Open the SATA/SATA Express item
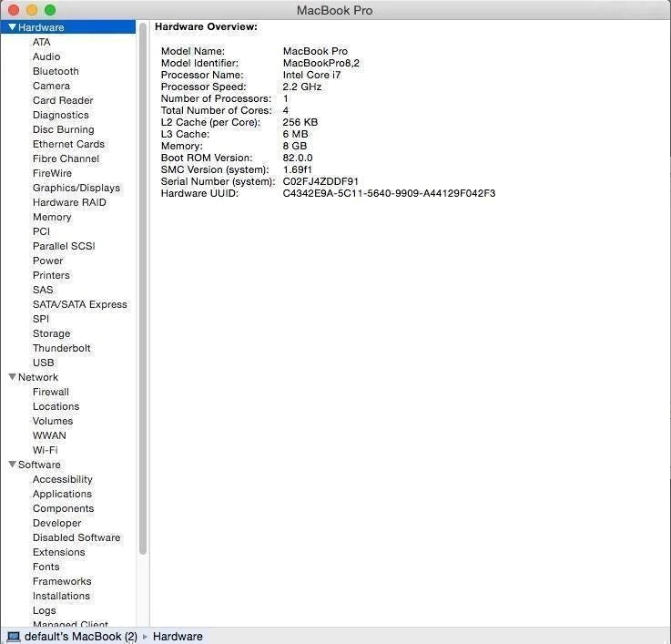This screenshot has height=644, width=671. (x=79, y=304)
